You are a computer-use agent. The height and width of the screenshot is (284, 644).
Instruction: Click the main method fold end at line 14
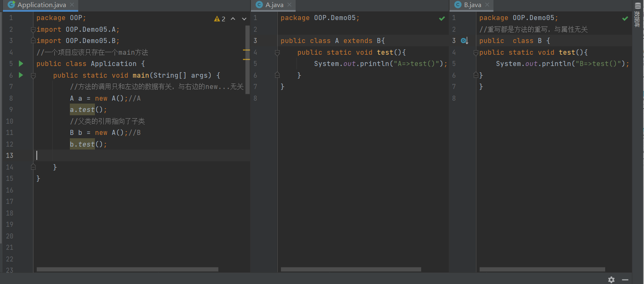(33, 167)
